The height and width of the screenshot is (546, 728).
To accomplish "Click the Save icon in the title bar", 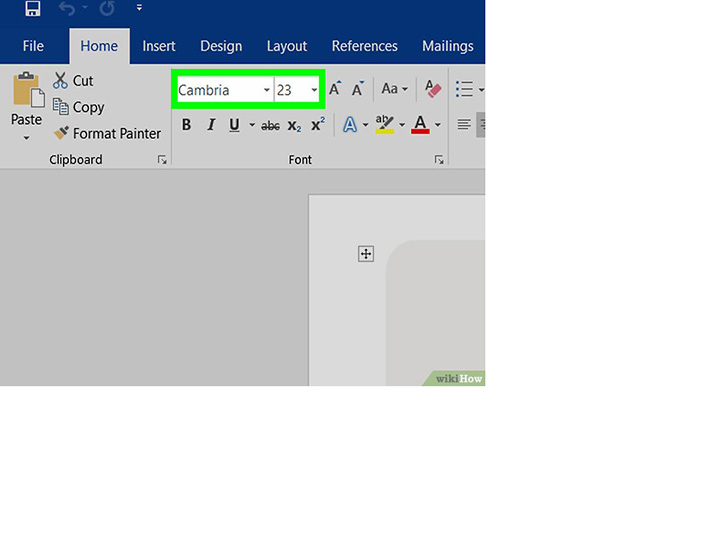I will tap(32, 8).
